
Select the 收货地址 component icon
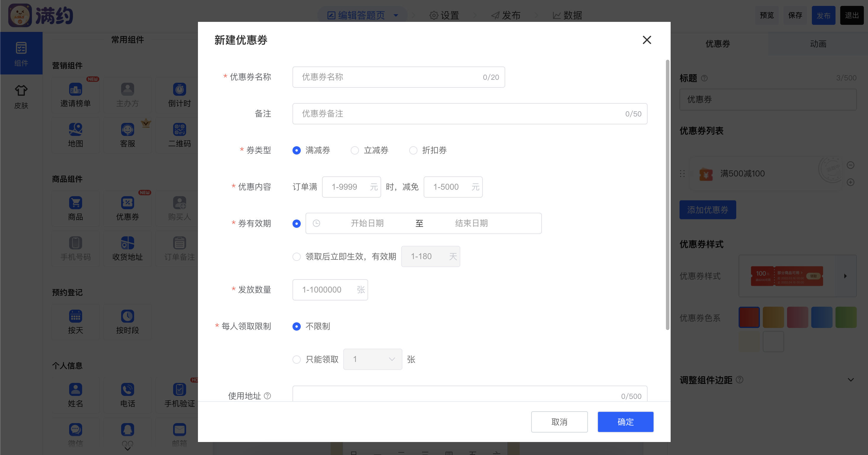[127, 243]
